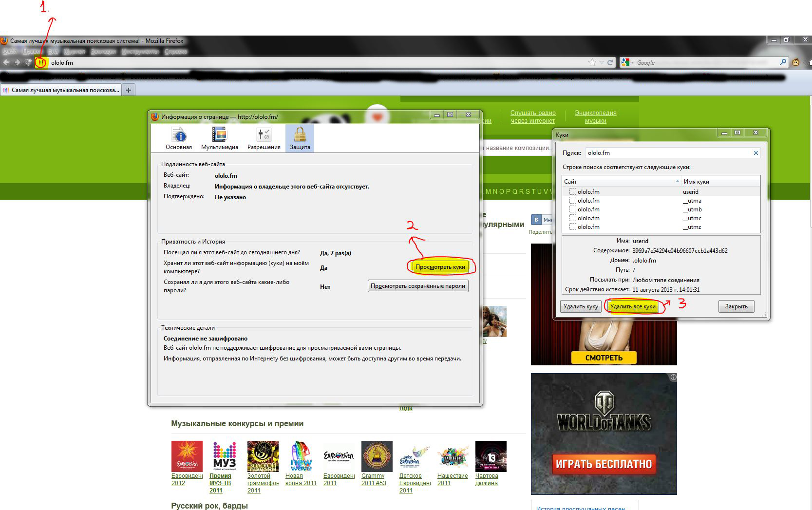Click Закрыть button in Куки window
The height and width of the screenshot is (510, 812).
736,306
